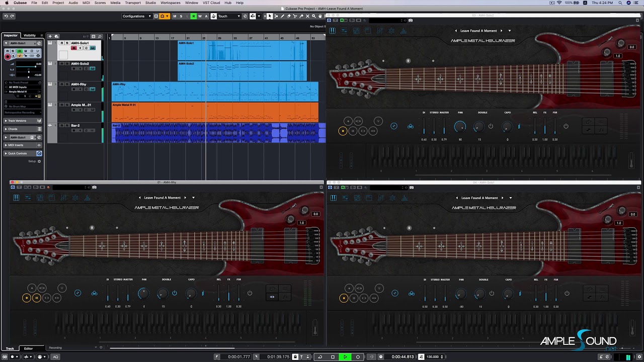Select the Draw pencil tool
Viewport: 644px width, 362px height.
coord(282,16)
